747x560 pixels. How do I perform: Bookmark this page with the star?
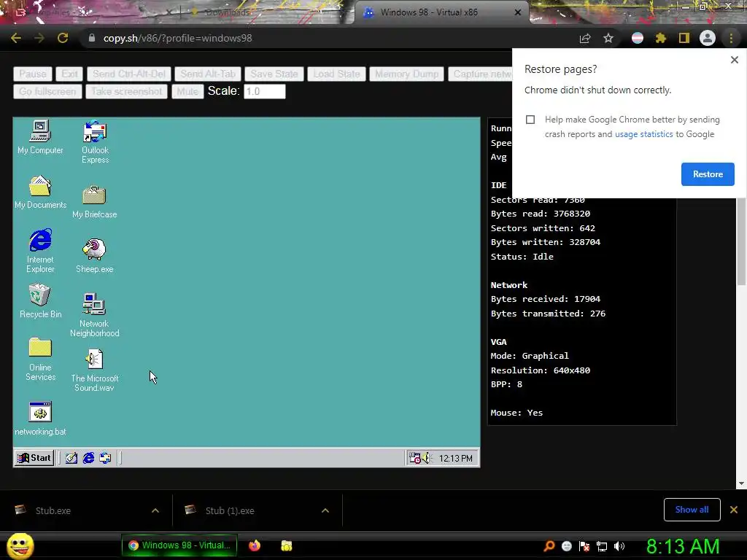point(608,38)
